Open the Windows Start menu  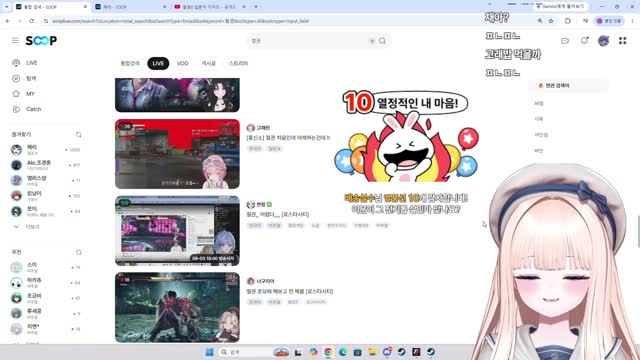209,352
